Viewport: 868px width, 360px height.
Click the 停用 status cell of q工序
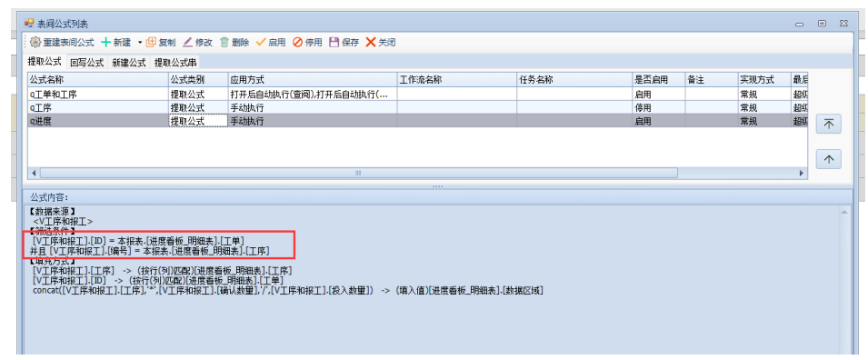click(659, 107)
